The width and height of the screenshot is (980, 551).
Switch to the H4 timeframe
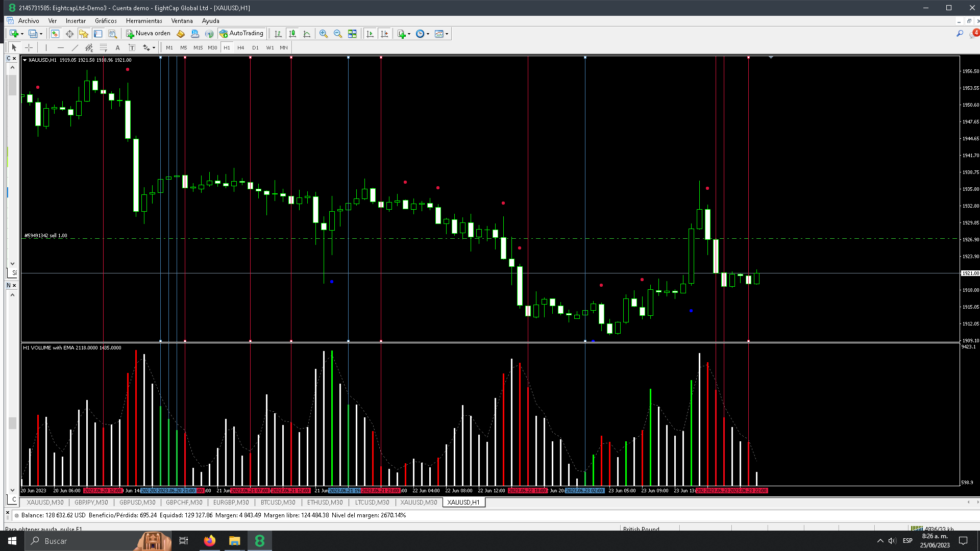coord(241,47)
